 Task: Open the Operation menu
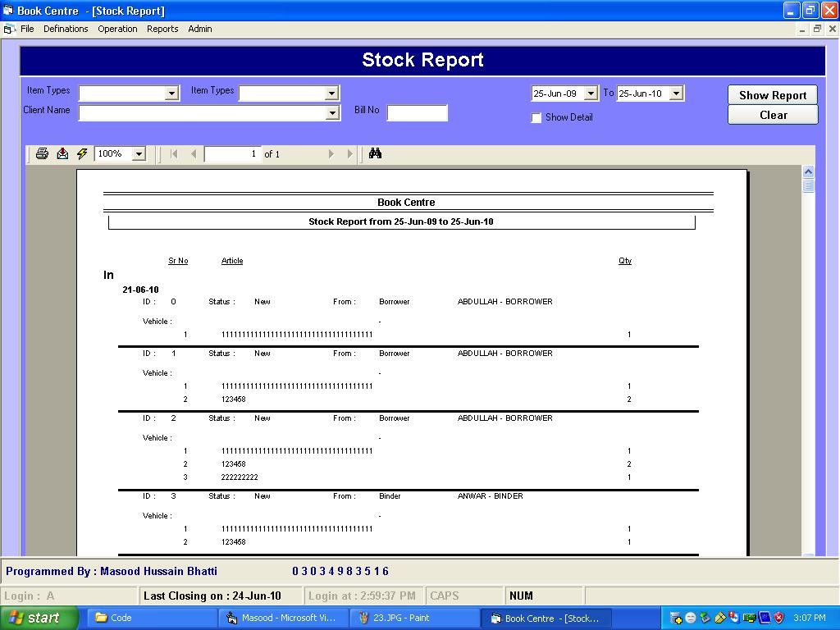[117, 29]
